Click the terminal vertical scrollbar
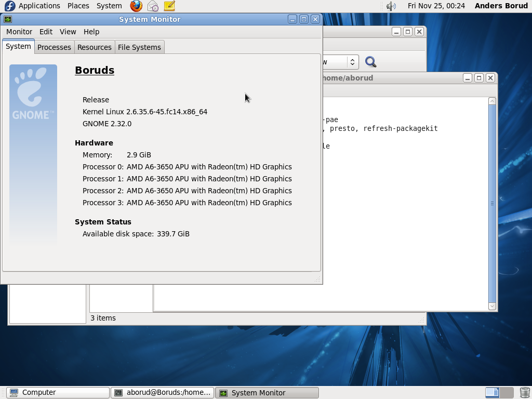The width and height of the screenshot is (532, 399). click(492, 203)
